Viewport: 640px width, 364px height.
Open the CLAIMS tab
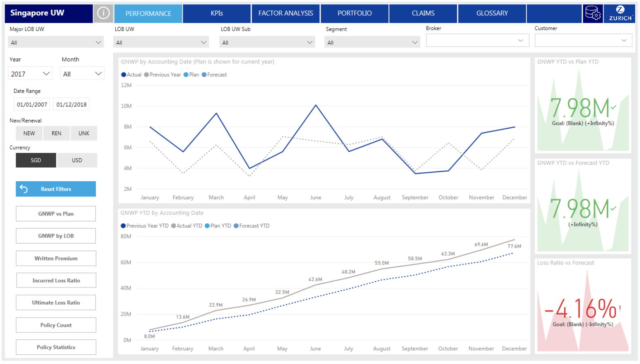point(423,13)
